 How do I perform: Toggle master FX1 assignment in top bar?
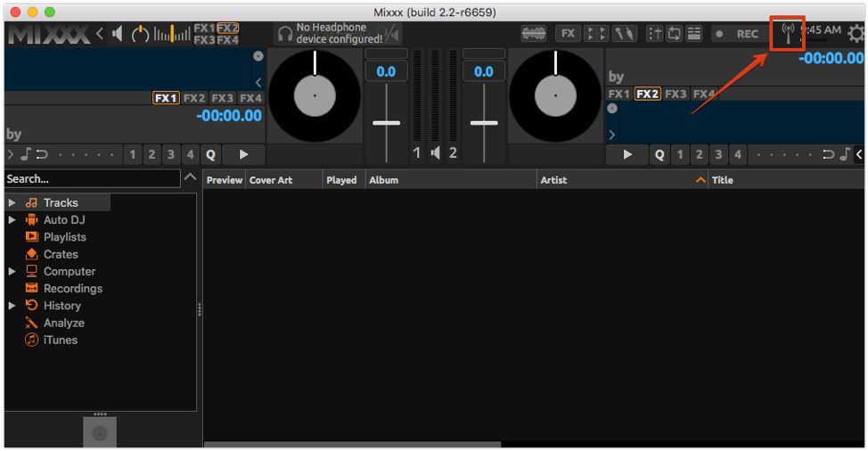coord(204,29)
